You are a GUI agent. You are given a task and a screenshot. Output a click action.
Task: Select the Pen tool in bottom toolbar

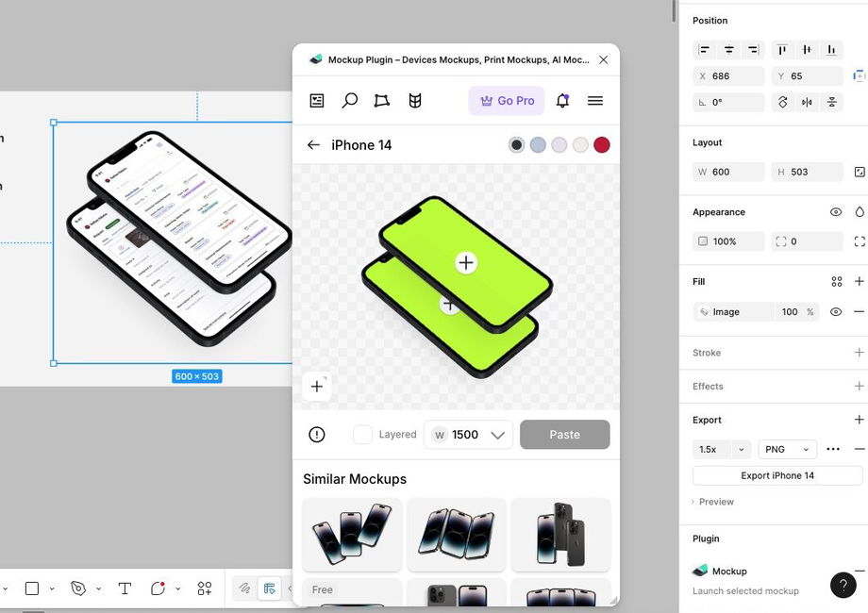pyautogui.click(x=78, y=588)
